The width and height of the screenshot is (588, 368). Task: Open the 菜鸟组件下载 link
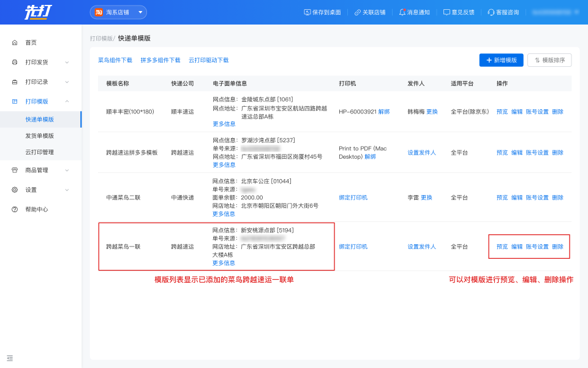point(115,60)
